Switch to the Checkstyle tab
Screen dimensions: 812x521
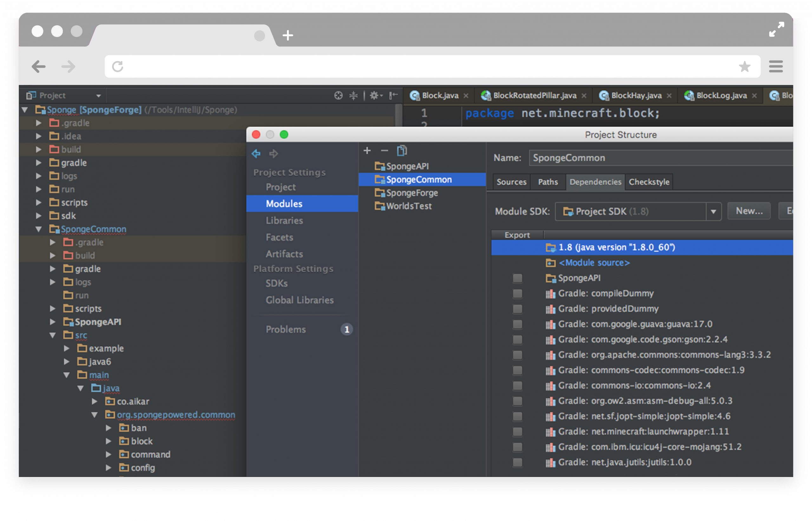[649, 182]
